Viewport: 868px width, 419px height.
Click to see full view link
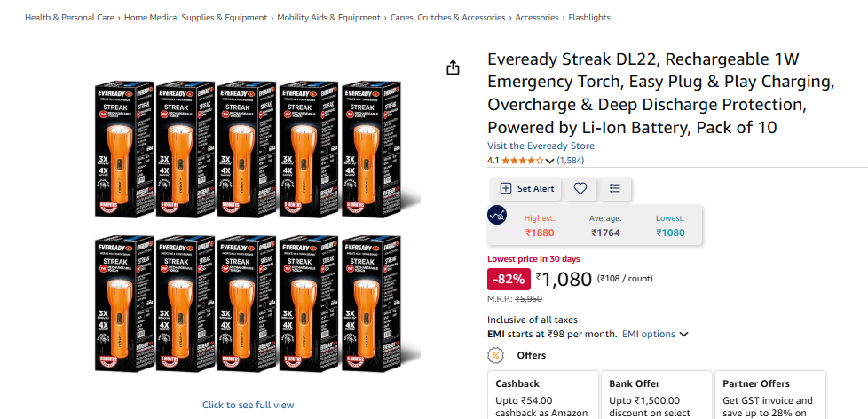248,405
